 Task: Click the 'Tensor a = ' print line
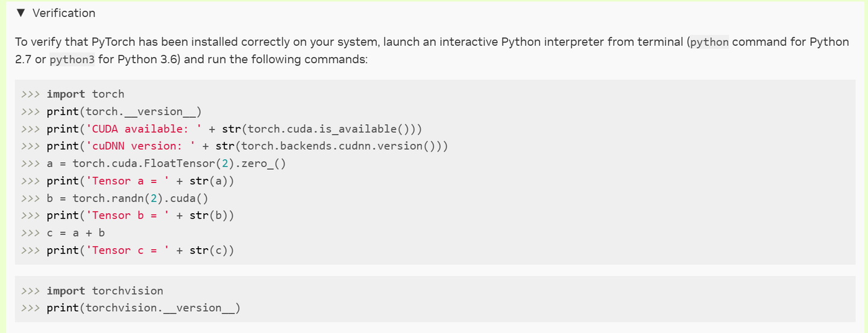click(x=140, y=181)
